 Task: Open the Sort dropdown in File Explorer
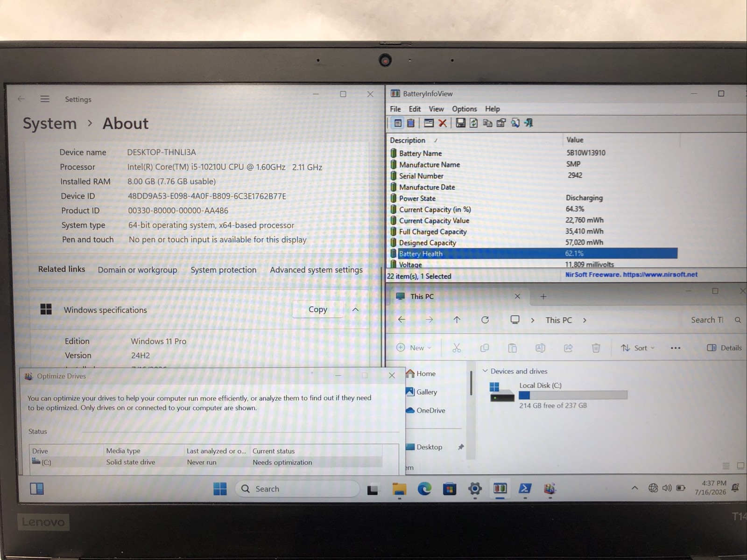tap(638, 348)
